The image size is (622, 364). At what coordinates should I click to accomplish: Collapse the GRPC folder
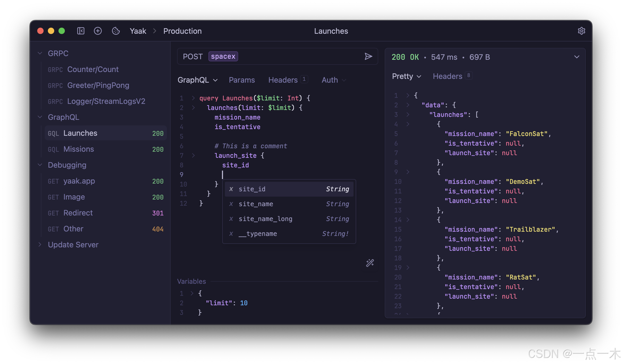[40, 53]
